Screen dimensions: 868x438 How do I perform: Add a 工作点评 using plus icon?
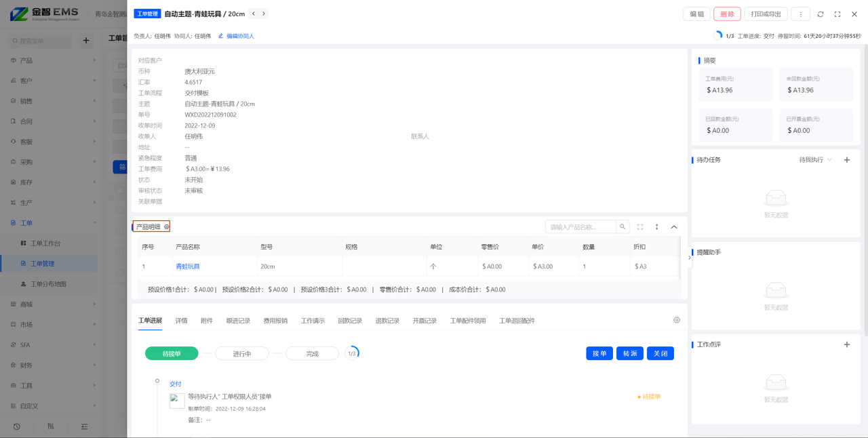(846, 344)
